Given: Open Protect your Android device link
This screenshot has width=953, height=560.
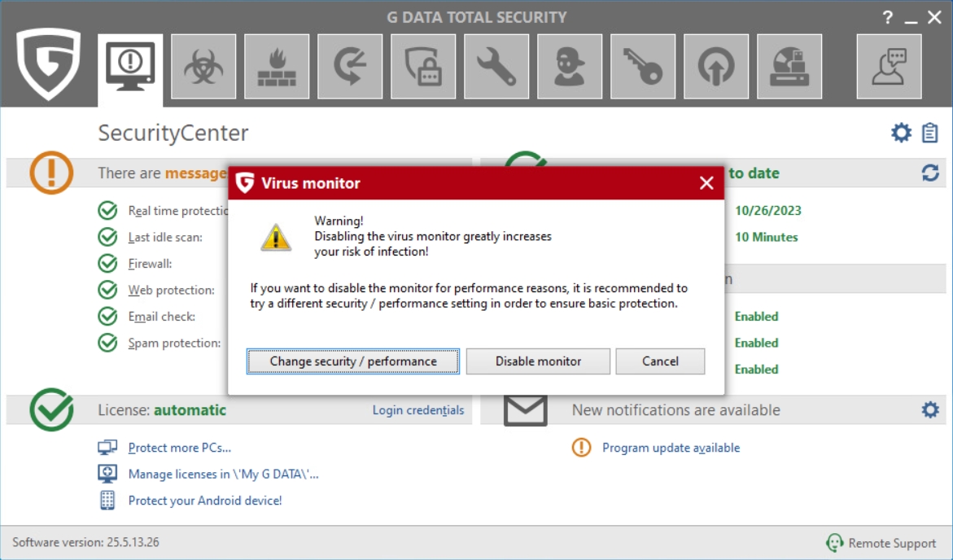Looking at the screenshot, I should [205, 501].
